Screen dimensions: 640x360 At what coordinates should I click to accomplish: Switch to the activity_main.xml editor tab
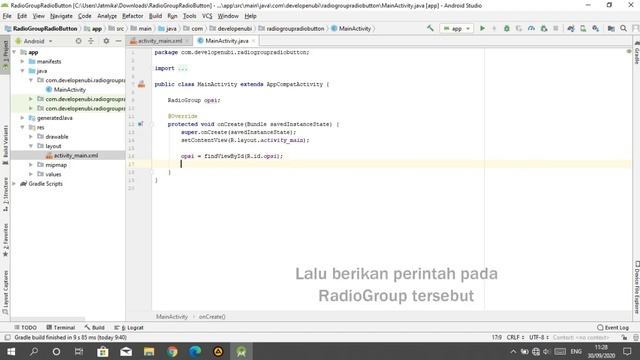tap(159, 41)
